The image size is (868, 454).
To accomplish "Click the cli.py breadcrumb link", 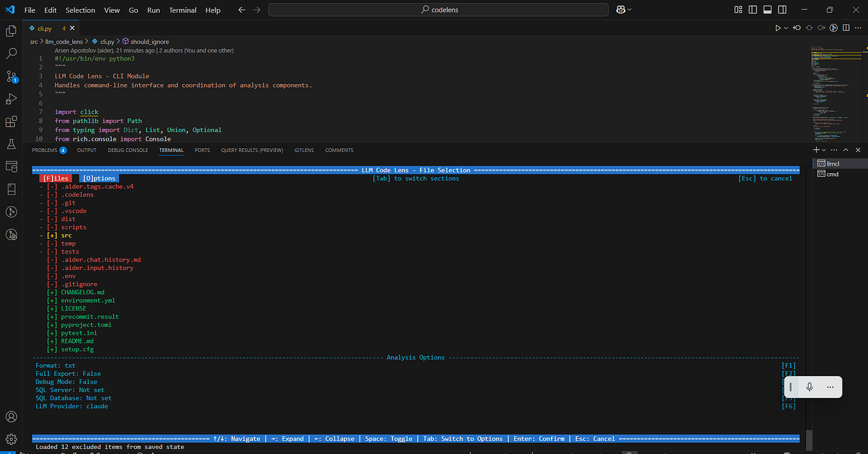I will [x=107, y=41].
